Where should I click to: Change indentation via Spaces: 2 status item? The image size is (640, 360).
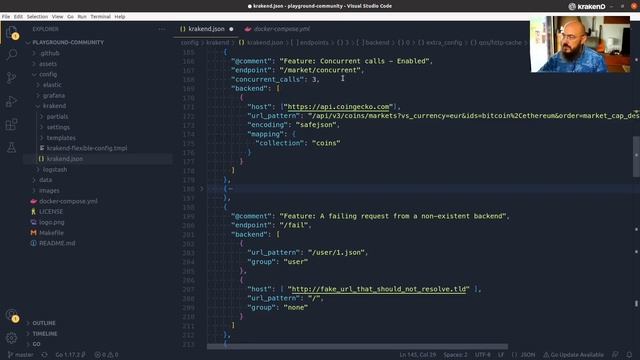pyautogui.click(x=455, y=355)
